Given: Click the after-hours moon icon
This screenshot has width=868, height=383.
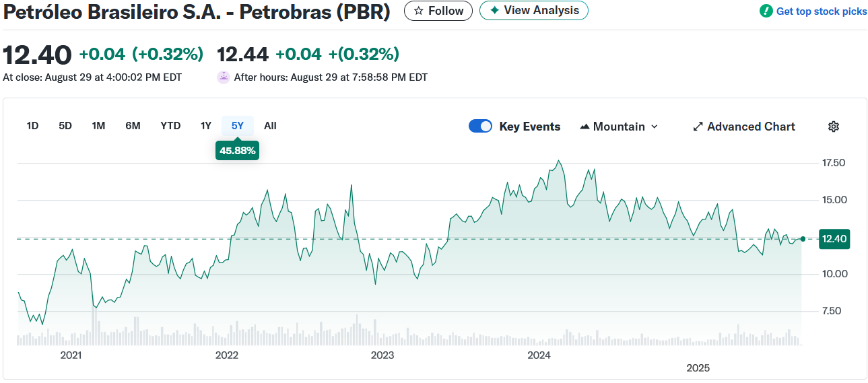Looking at the screenshot, I should 224,77.
